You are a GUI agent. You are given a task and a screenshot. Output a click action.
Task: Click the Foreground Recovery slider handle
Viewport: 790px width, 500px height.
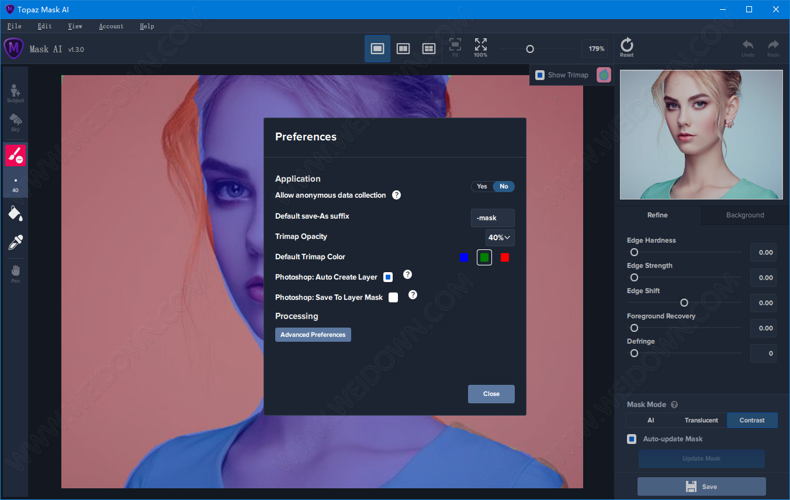tap(634, 328)
